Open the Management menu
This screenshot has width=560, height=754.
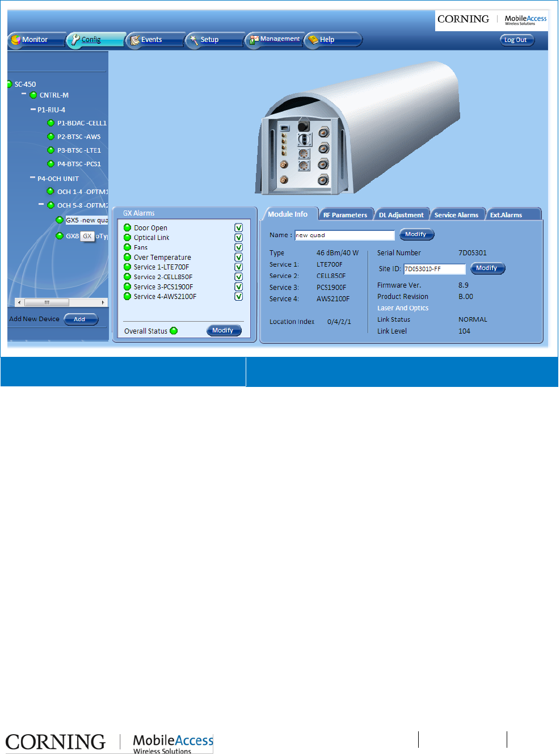click(274, 40)
